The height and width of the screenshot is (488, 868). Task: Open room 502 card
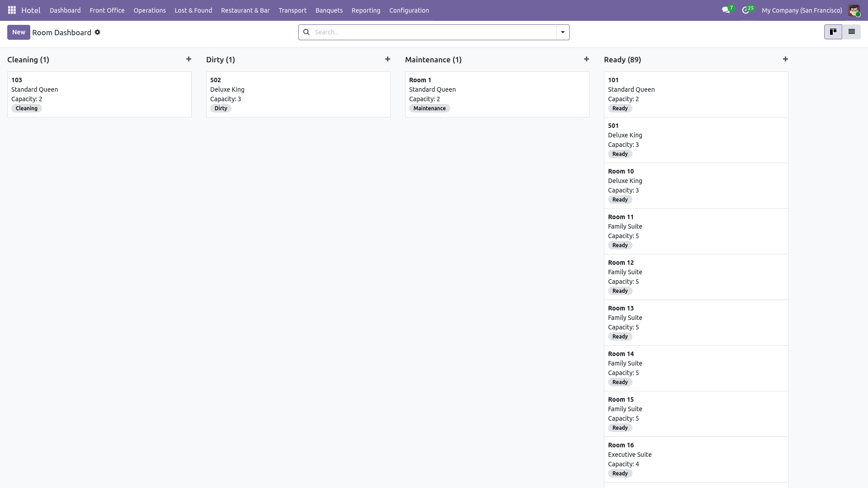coord(298,94)
